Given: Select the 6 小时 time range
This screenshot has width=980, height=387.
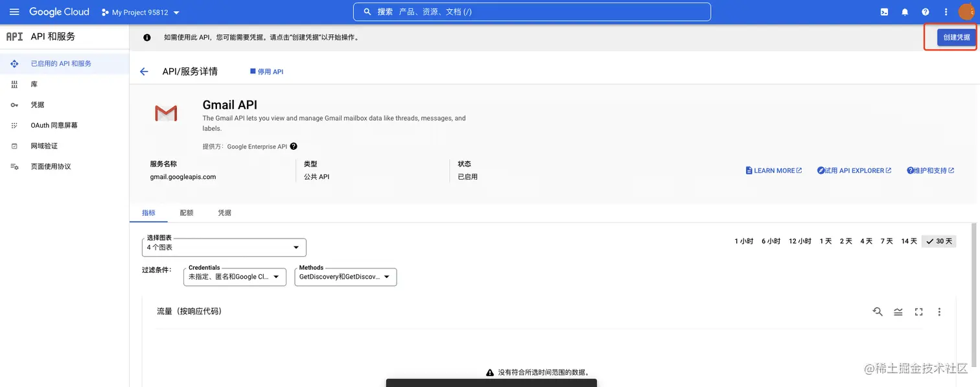Looking at the screenshot, I should point(771,241).
